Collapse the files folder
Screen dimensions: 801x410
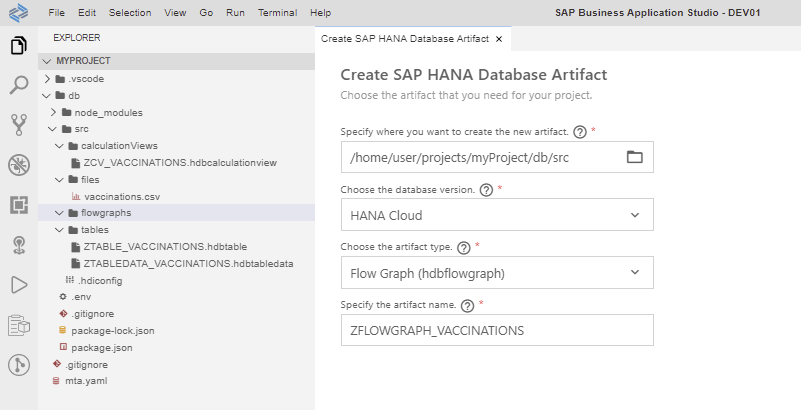pyautogui.click(x=60, y=179)
